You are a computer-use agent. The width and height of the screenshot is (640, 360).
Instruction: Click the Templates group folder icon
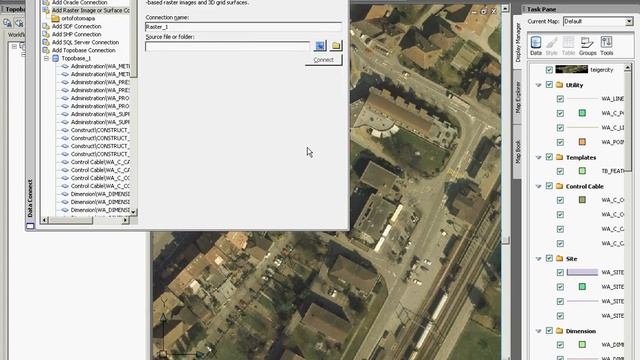tap(560, 157)
